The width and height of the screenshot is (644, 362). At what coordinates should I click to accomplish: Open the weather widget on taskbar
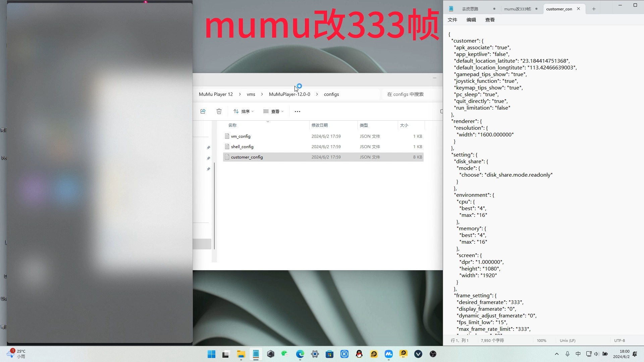tap(17, 354)
